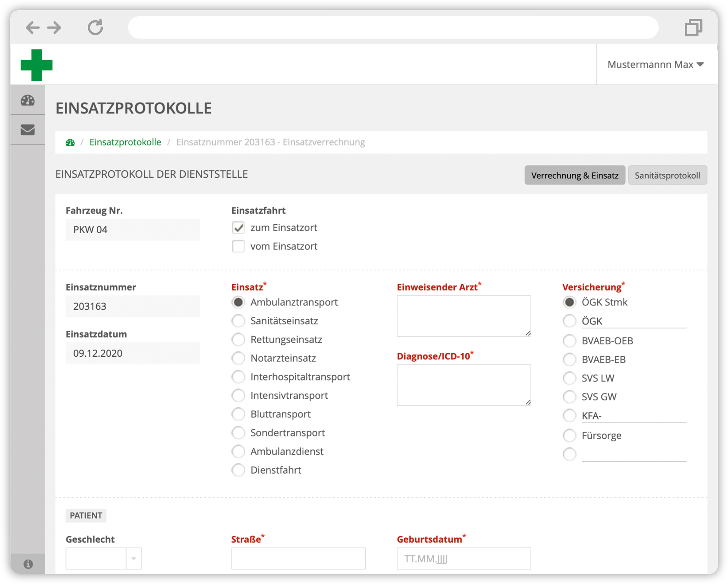Select the KFA- insurance radio
The height and width of the screenshot is (584, 728).
click(x=569, y=416)
